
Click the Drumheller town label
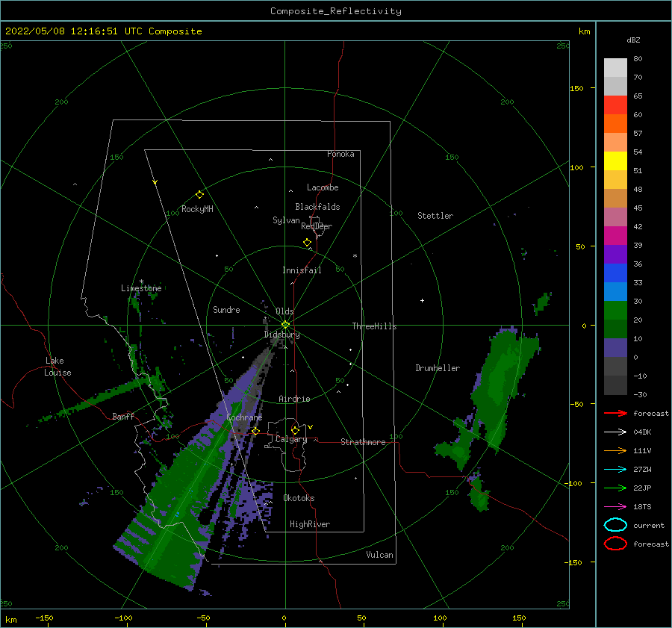(438, 368)
